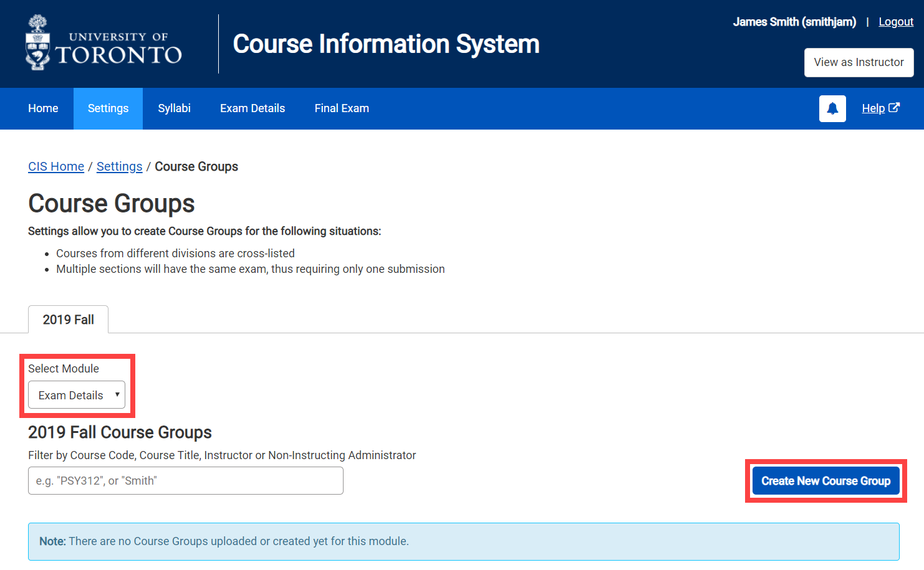Open CIS Home via the breadcrumb

click(55, 166)
